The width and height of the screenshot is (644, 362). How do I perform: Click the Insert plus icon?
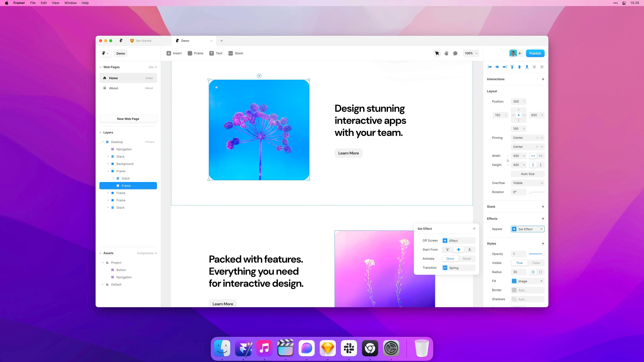(x=169, y=53)
